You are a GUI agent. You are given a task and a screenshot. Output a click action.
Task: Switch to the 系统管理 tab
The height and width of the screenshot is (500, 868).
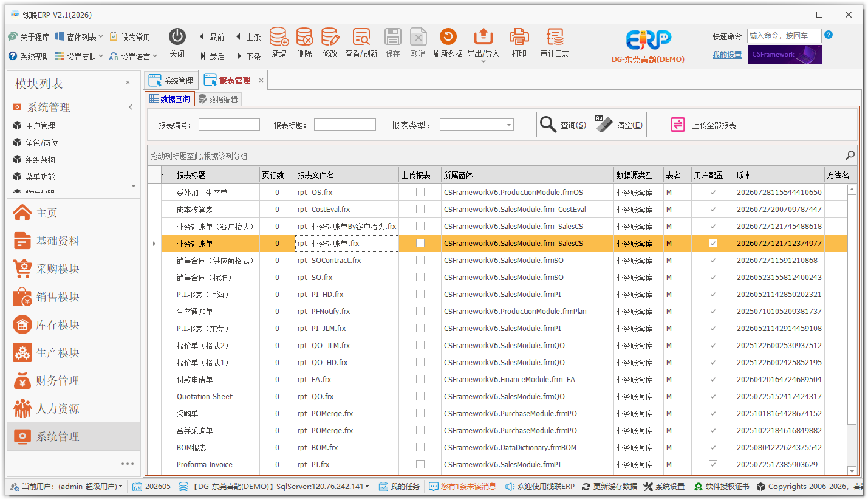click(x=172, y=81)
